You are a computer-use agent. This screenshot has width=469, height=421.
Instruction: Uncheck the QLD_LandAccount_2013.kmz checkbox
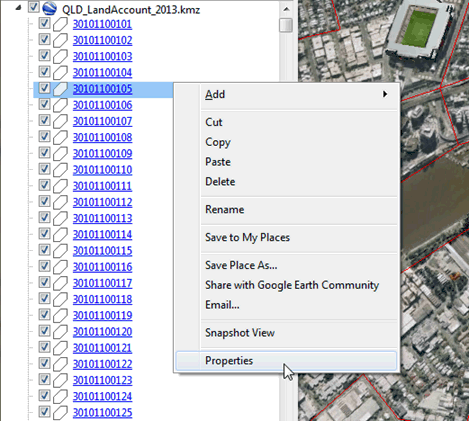point(33,7)
